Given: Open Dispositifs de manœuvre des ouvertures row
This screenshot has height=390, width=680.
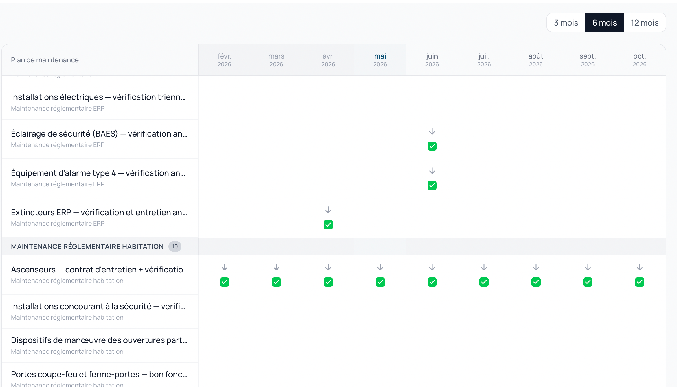Looking at the screenshot, I should (x=100, y=345).
